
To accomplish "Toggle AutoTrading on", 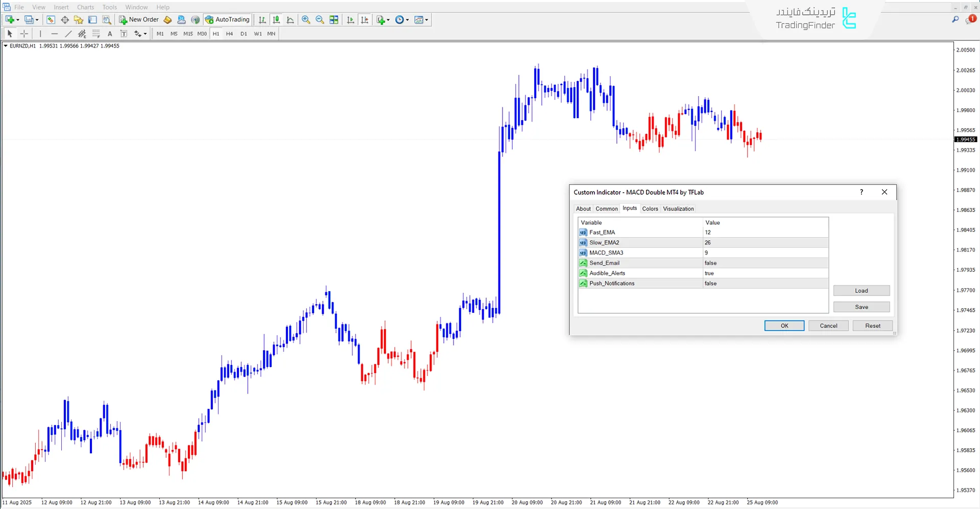I will (227, 19).
